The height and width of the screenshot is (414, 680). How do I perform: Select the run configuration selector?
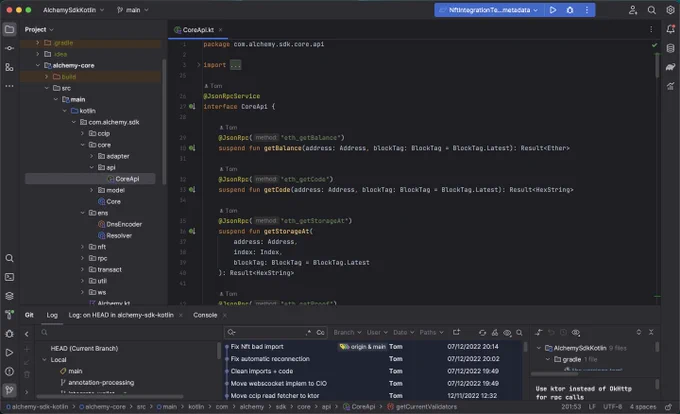[488, 10]
